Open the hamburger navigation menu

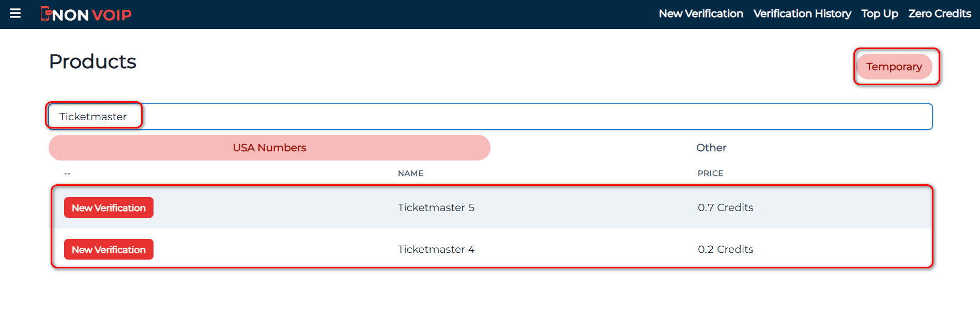tap(16, 13)
